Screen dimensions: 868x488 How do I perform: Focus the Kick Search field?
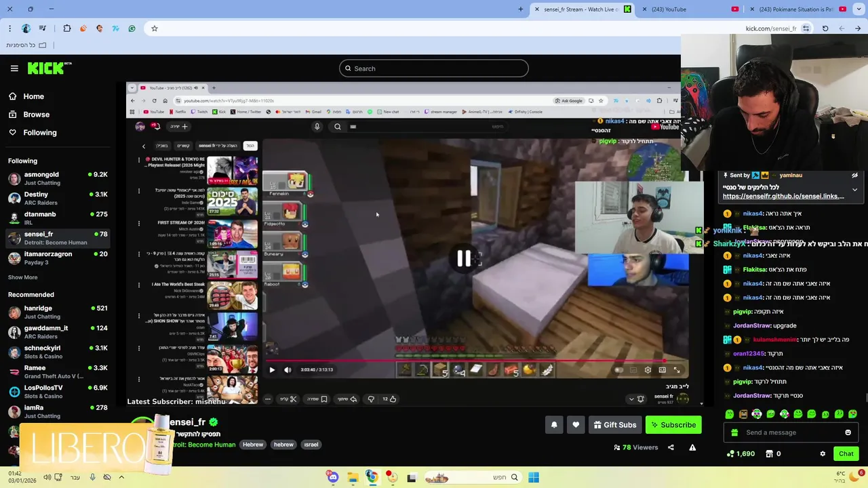pos(434,68)
